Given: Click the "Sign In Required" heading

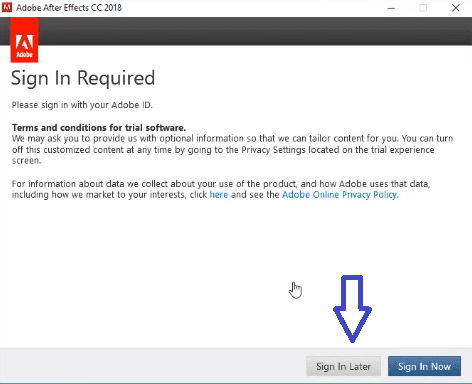Looking at the screenshot, I should coord(83,79).
